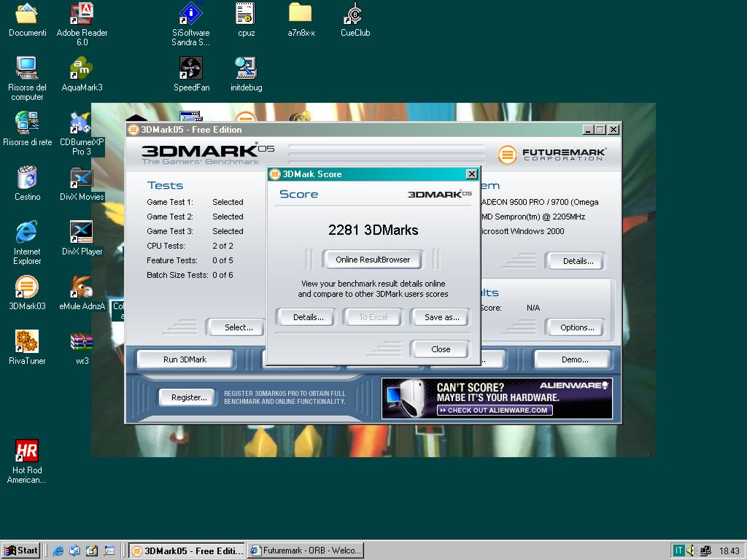Click Check Out Alienware.com link
This screenshot has width=747, height=560.
[x=495, y=410]
